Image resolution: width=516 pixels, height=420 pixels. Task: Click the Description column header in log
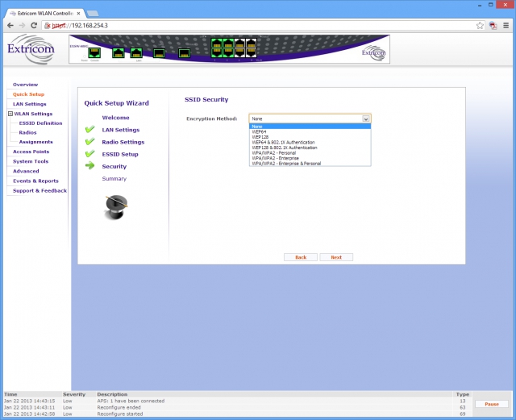[112, 394]
